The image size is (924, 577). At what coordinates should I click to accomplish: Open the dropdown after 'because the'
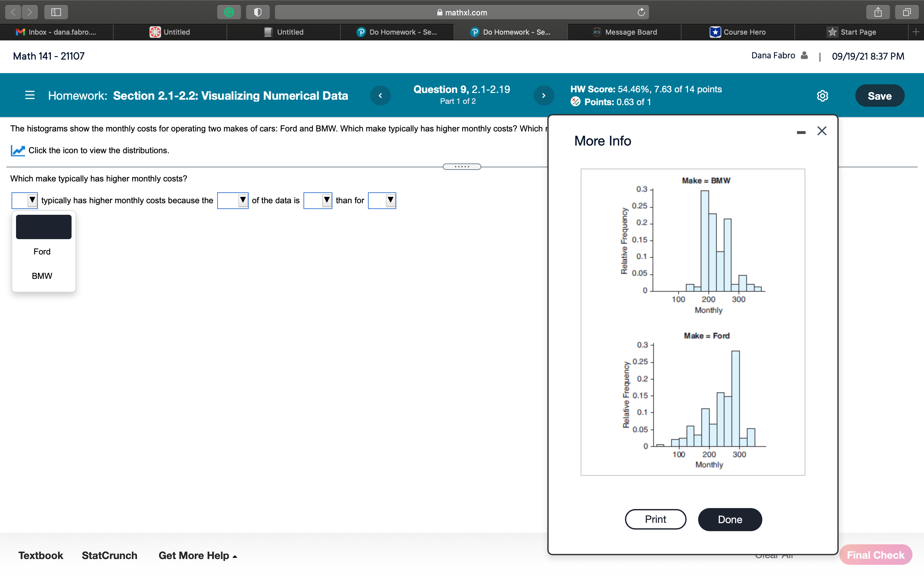(233, 200)
